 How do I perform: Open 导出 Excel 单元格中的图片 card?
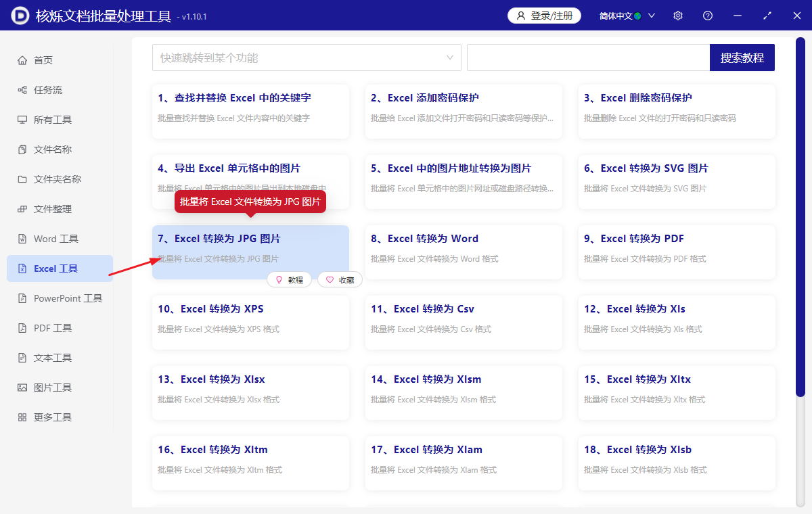tap(250, 181)
